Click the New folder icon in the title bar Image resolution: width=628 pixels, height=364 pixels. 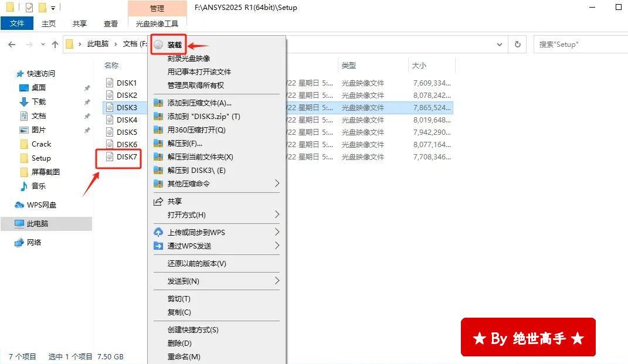point(42,7)
